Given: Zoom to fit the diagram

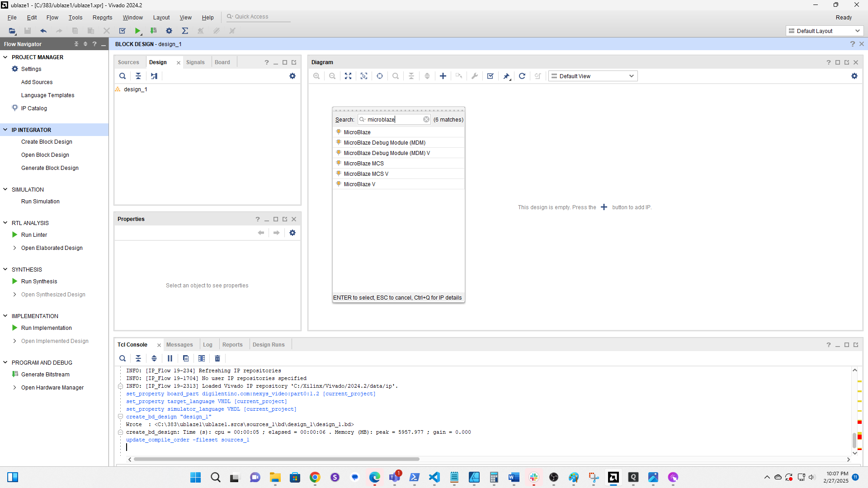Looking at the screenshot, I should tap(348, 76).
